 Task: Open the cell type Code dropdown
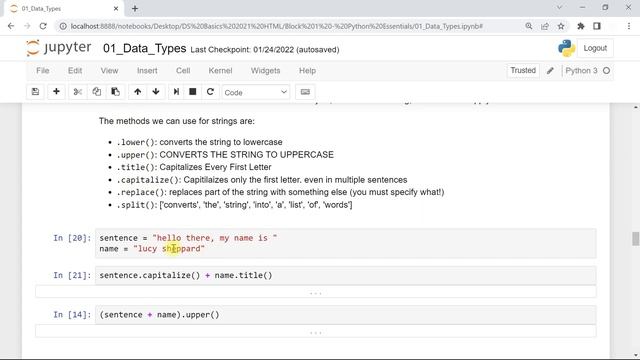tap(256, 92)
